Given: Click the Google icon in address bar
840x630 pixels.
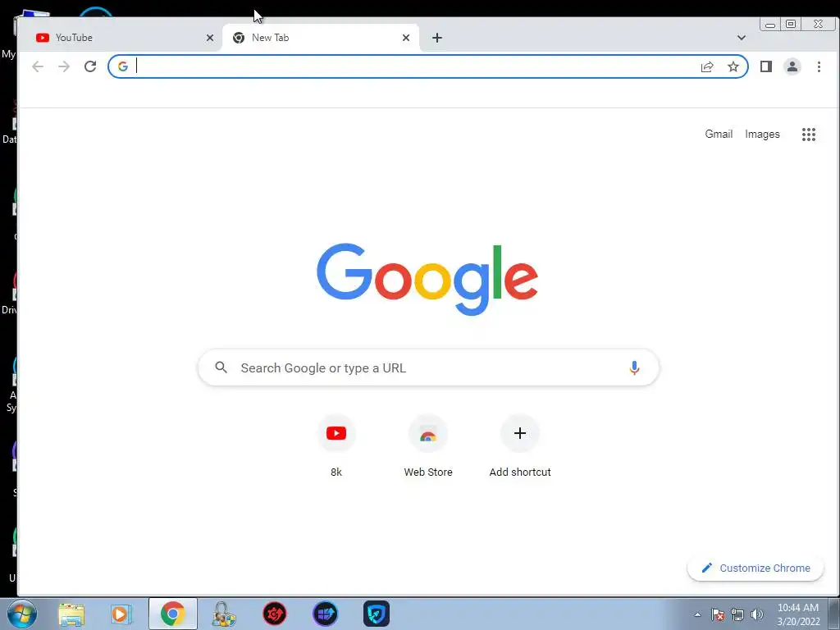Looking at the screenshot, I should (x=123, y=66).
